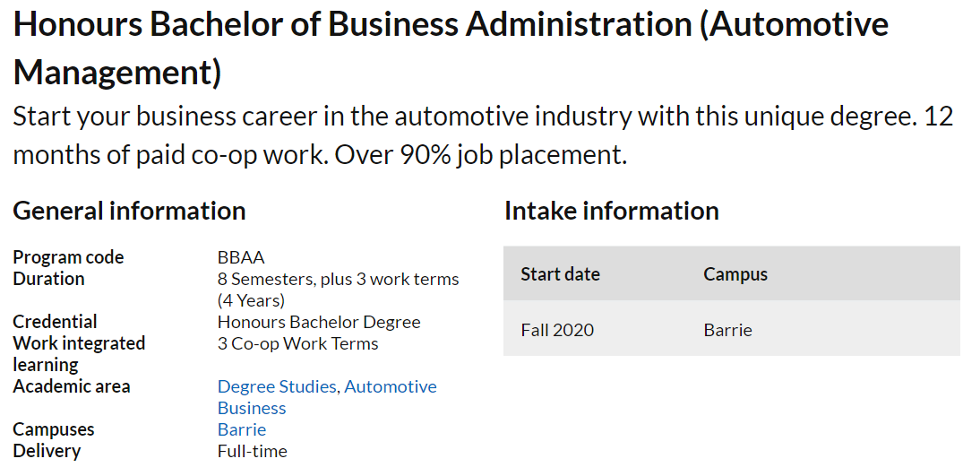Viewport: 980px width, 476px height.
Task: Click the Credential label
Action: pyautogui.click(x=55, y=322)
